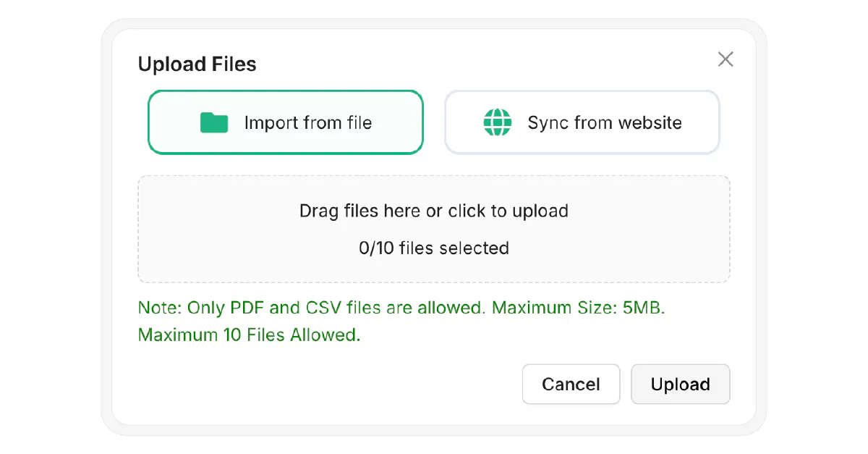Click the word "Note:" in green text
This screenshot has width=868, height=454.
click(159, 308)
